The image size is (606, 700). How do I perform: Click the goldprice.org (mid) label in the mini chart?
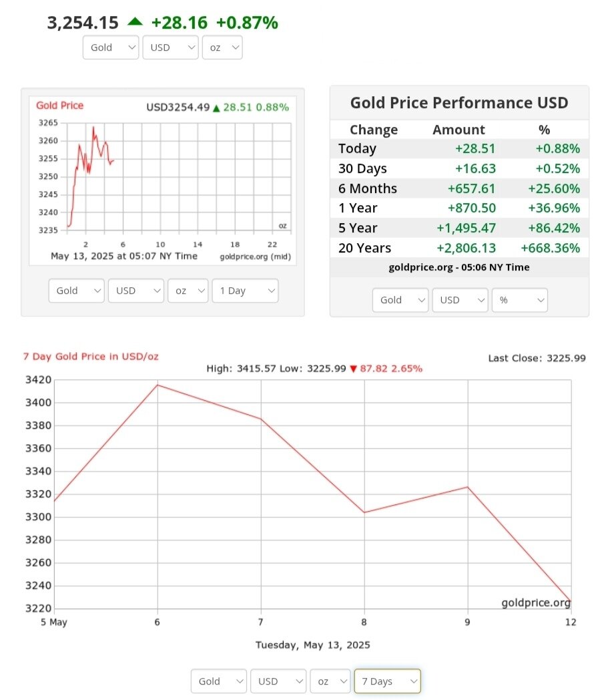(255, 256)
